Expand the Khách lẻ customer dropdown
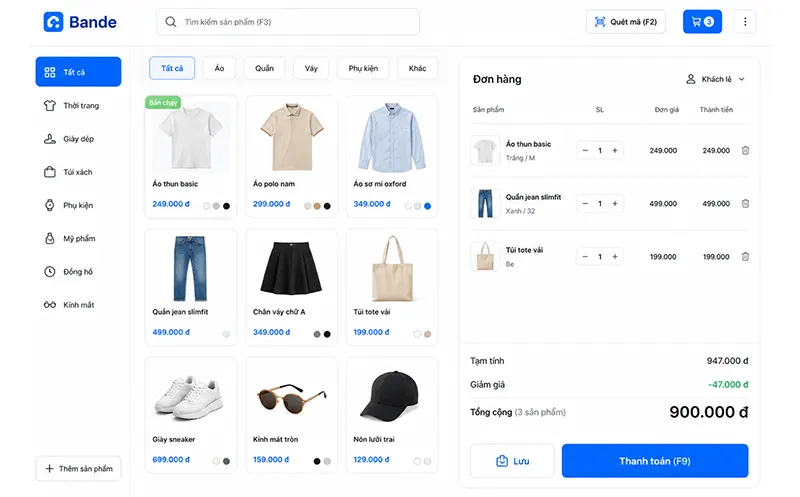Screen dimensions: 800x497 coord(715,79)
